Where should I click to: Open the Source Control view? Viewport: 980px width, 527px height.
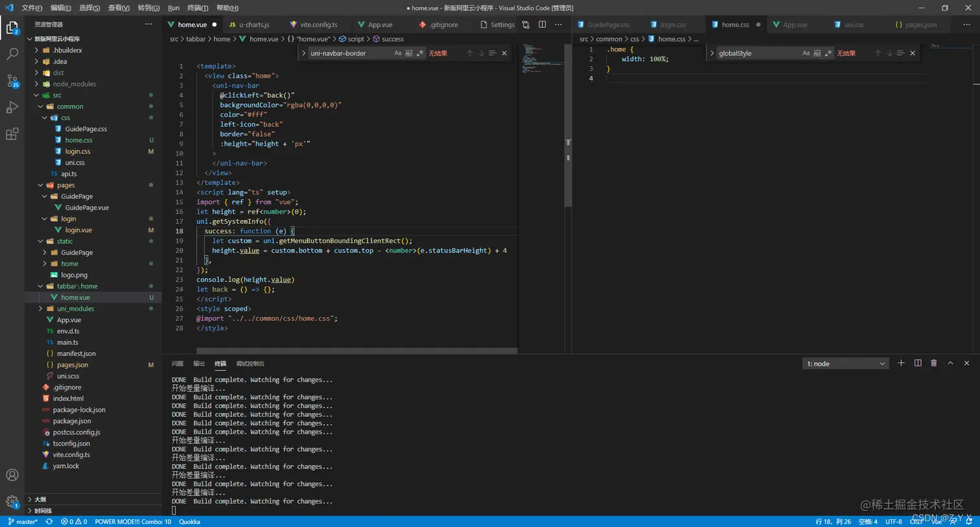point(12,81)
